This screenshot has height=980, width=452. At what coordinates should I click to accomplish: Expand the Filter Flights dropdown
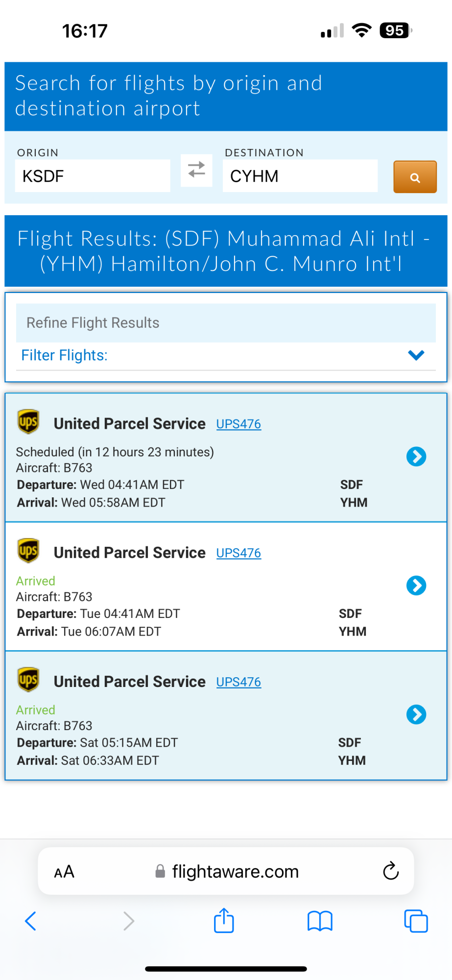coord(416,355)
